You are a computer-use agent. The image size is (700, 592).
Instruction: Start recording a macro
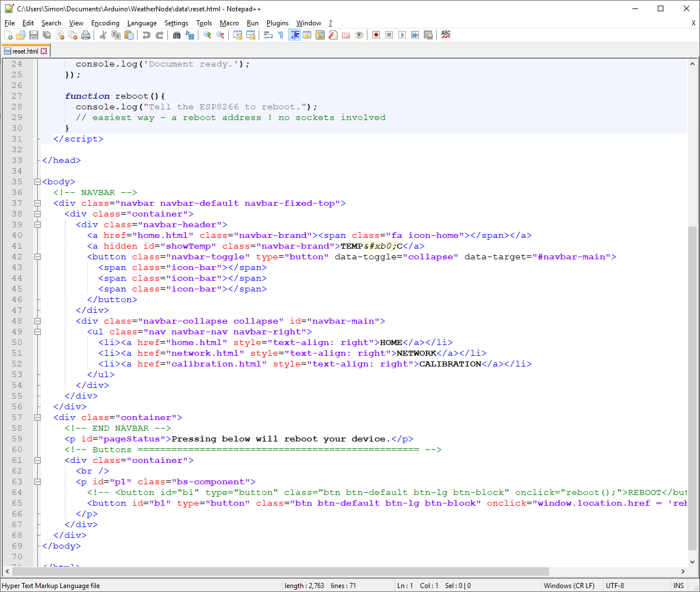point(375,34)
